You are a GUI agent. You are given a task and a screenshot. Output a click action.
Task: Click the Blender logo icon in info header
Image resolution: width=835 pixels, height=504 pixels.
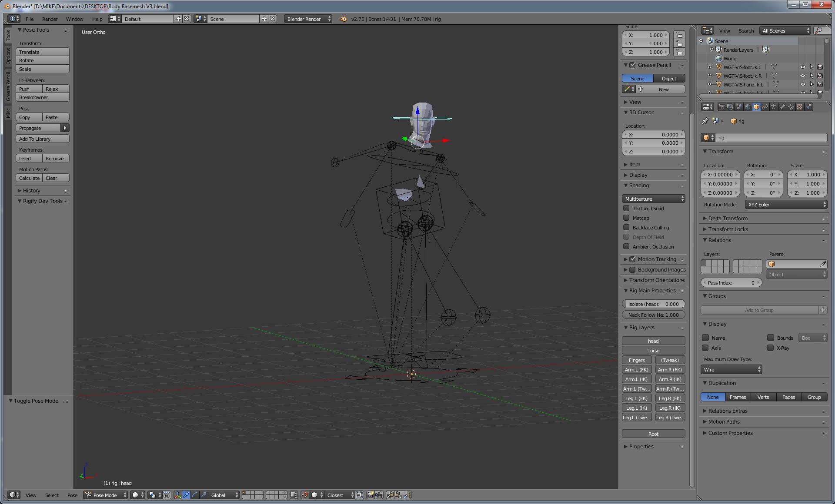coord(344,19)
